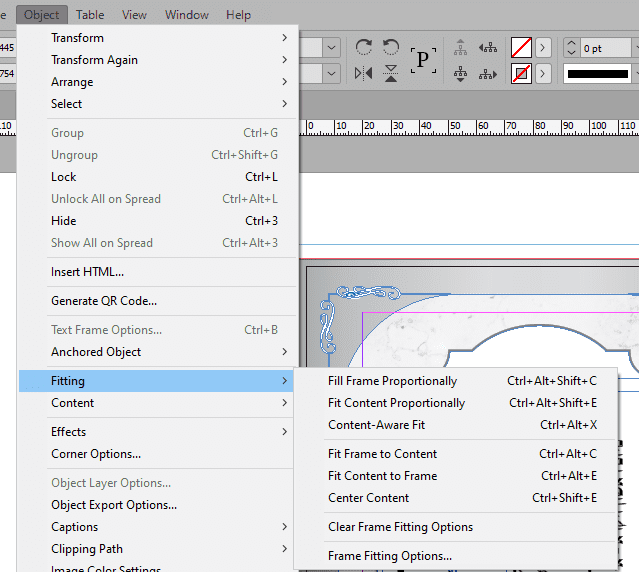Open the stroke style dropdown with black line
This screenshot has width=639, height=572.
pos(598,73)
